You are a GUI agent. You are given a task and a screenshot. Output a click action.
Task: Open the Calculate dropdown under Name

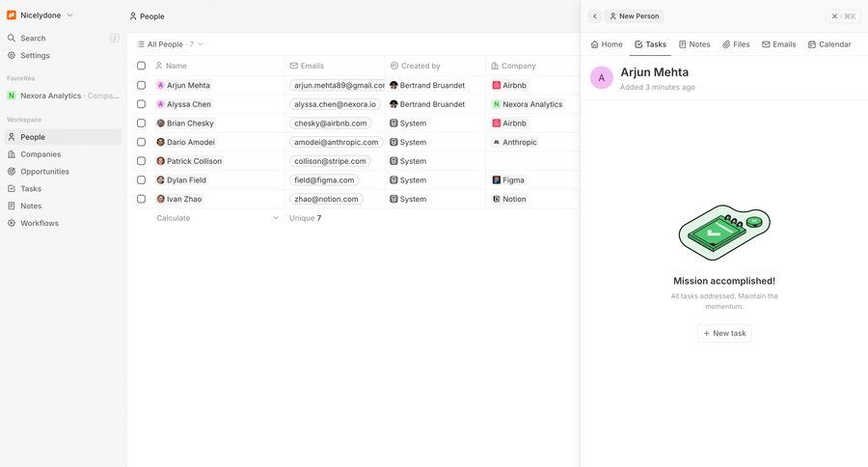(217, 218)
